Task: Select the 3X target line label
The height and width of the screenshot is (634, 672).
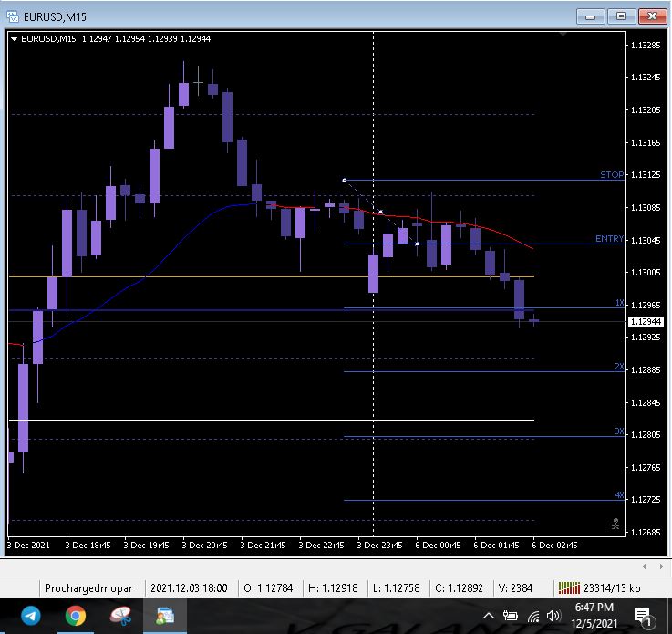Action: coord(619,431)
